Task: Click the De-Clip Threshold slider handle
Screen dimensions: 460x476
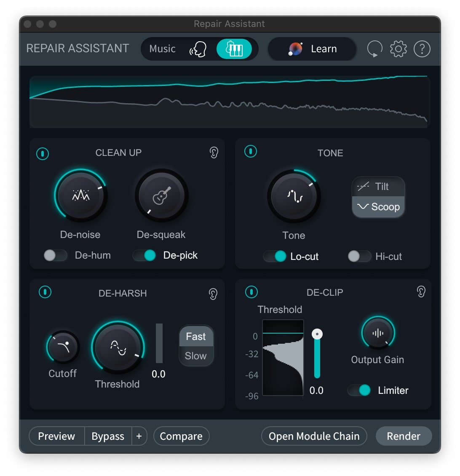Action: (x=317, y=333)
